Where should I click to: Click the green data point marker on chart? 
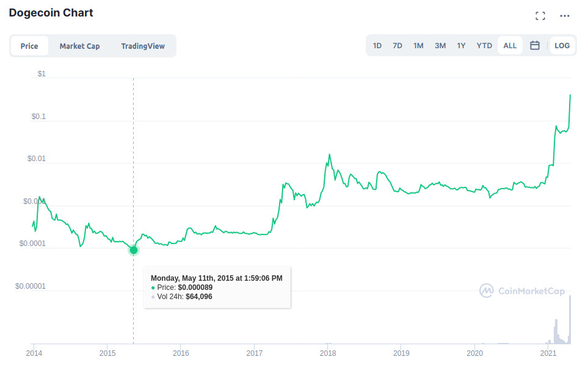click(x=134, y=250)
